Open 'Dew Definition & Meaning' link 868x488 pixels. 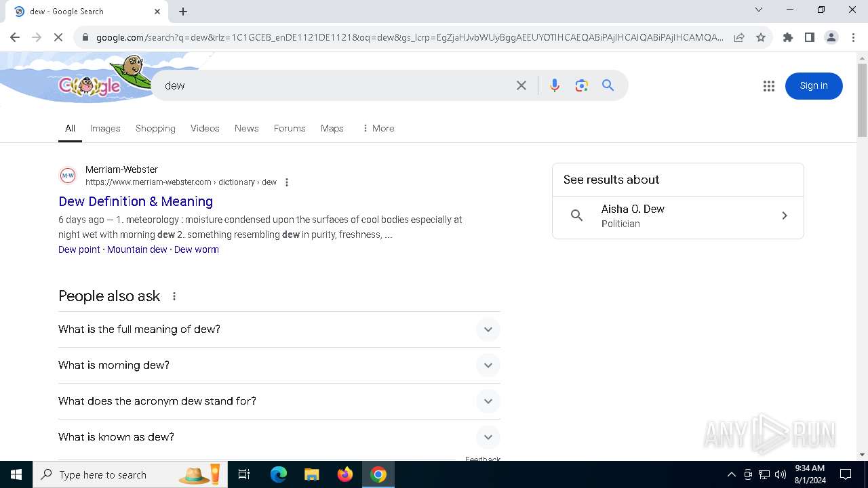tap(136, 201)
